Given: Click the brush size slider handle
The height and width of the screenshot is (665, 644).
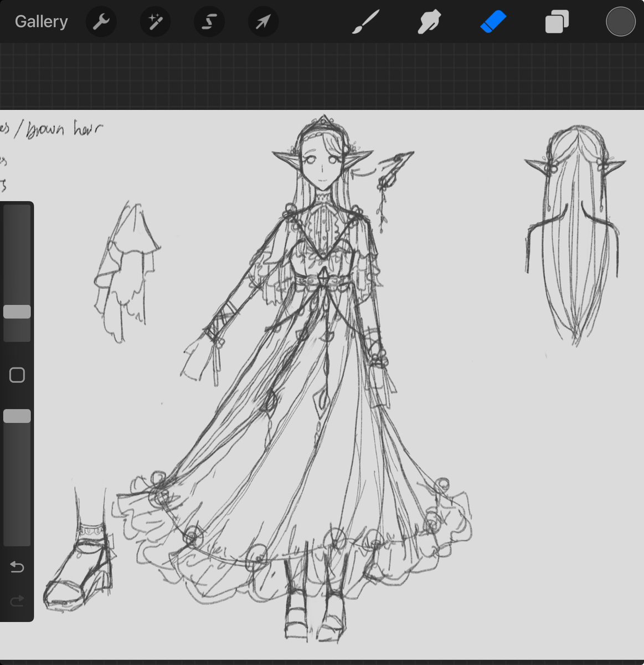Looking at the screenshot, I should (17, 311).
